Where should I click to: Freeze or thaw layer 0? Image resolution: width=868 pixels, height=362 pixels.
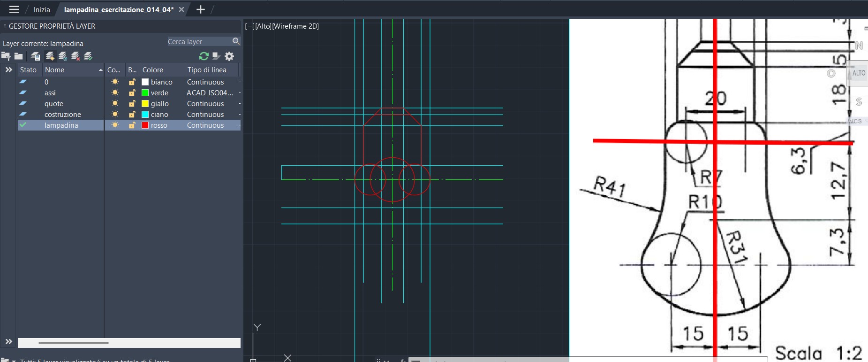point(115,82)
